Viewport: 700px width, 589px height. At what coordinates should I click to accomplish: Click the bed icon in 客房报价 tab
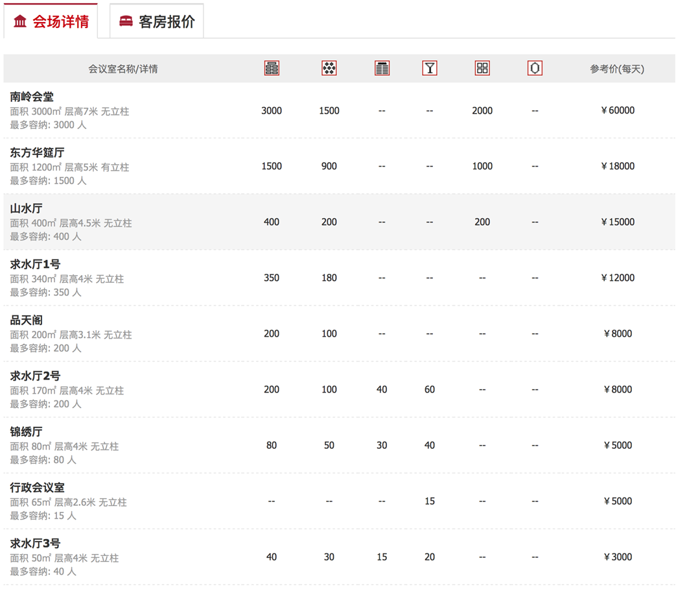[x=126, y=21]
